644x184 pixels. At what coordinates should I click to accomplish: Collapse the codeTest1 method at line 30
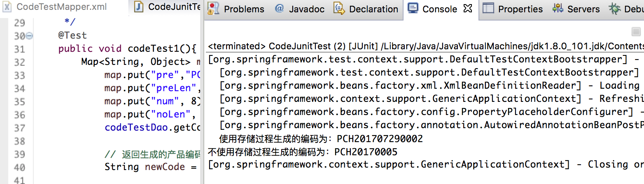(29, 36)
